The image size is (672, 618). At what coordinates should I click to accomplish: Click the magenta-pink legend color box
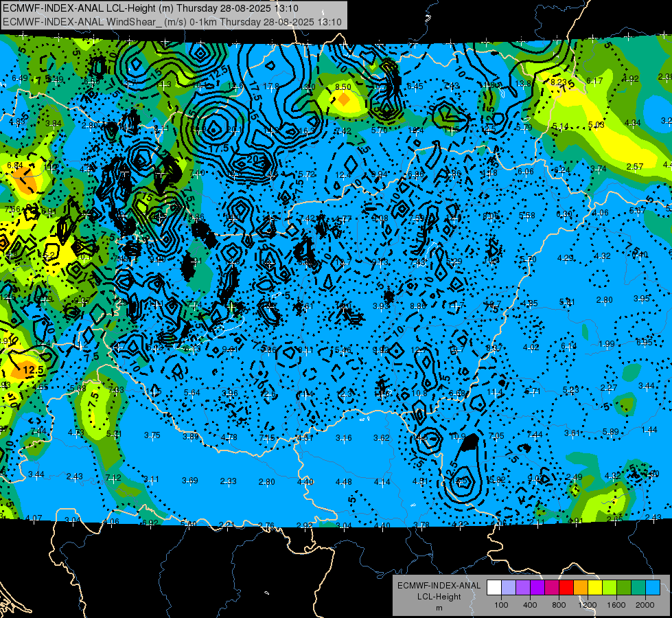click(552, 588)
